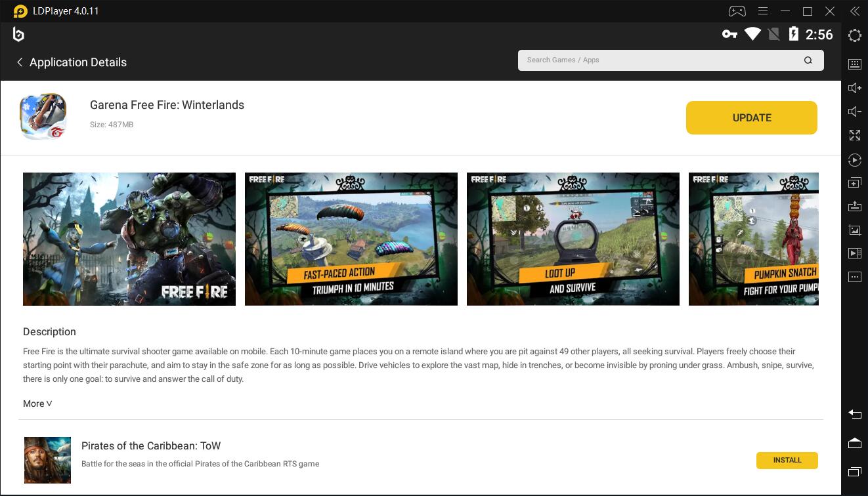Open the hamburger menu in the title bar
The width and height of the screenshot is (868, 496).
pos(762,11)
